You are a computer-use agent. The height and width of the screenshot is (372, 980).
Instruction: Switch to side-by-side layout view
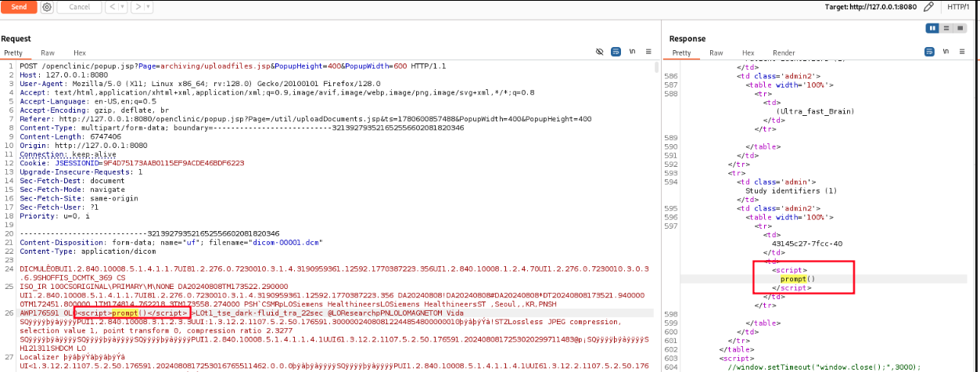932,27
